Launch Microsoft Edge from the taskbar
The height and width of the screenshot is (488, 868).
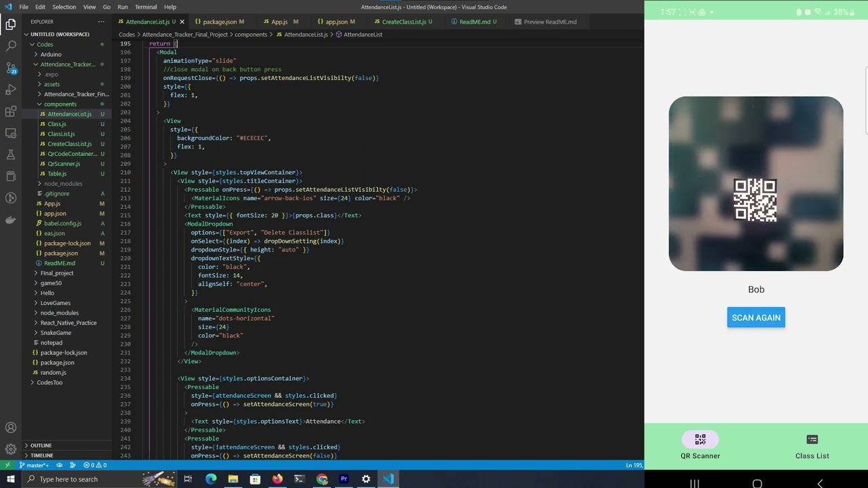(211, 479)
